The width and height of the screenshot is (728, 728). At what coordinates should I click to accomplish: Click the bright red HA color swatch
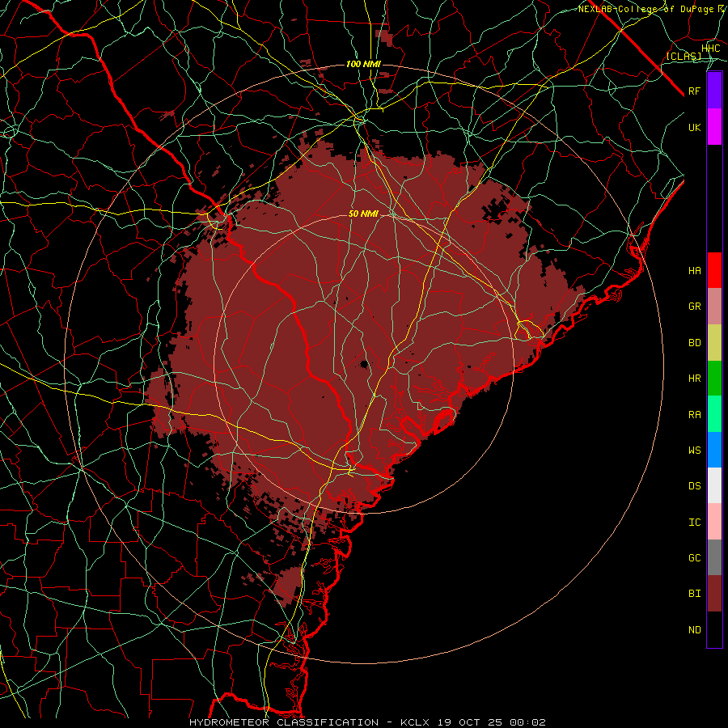coord(714,270)
